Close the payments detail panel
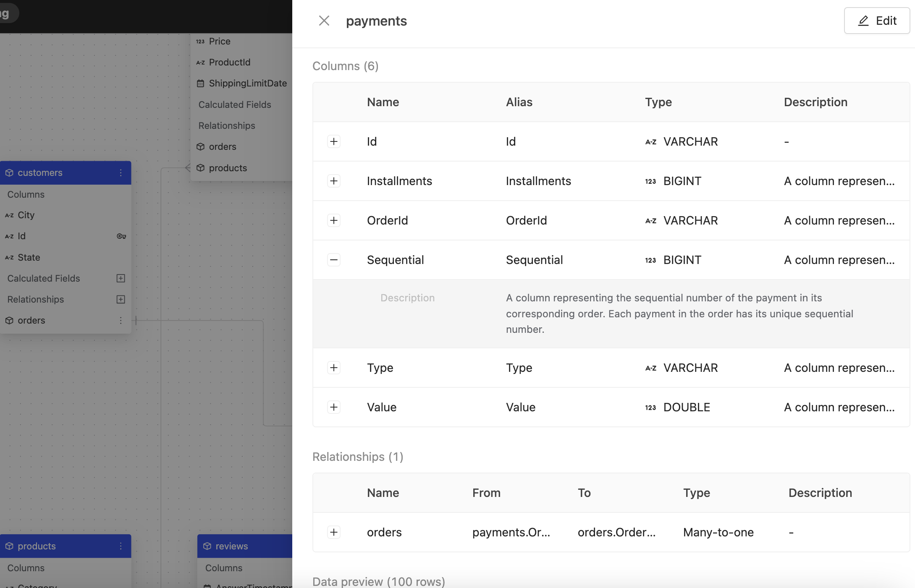The image size is (915, 588). click(x=324, y=21)
